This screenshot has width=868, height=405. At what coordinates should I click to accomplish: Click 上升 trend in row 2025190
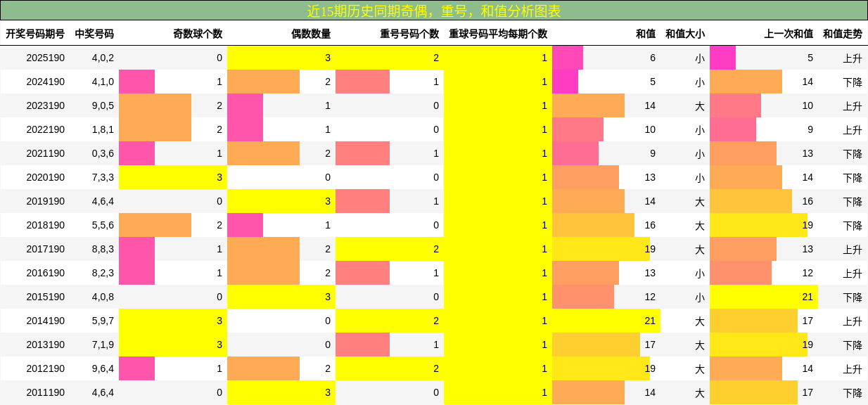pyautogui.click(x=853, y=58)
